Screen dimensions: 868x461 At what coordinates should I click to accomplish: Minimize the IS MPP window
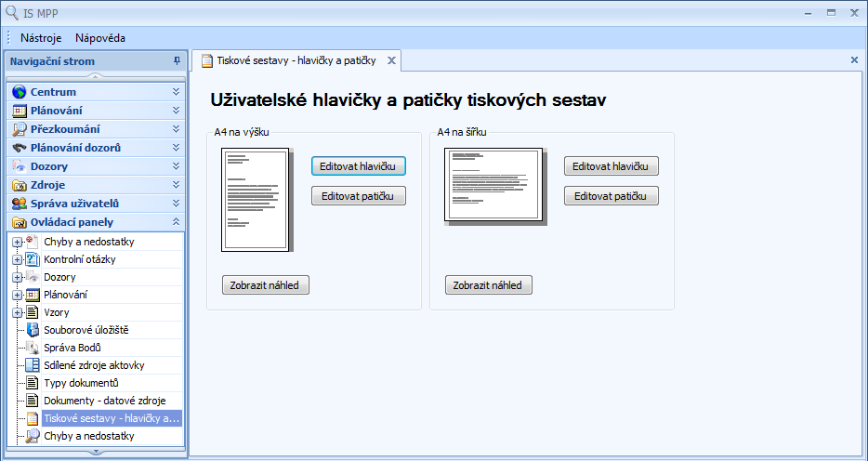pyautogui.click(x=809, y=12)
